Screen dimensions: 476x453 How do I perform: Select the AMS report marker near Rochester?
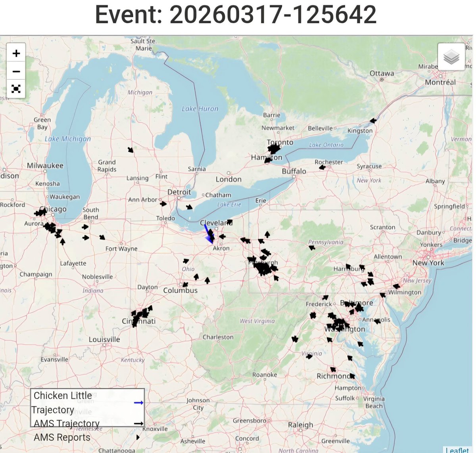point(322,167)
